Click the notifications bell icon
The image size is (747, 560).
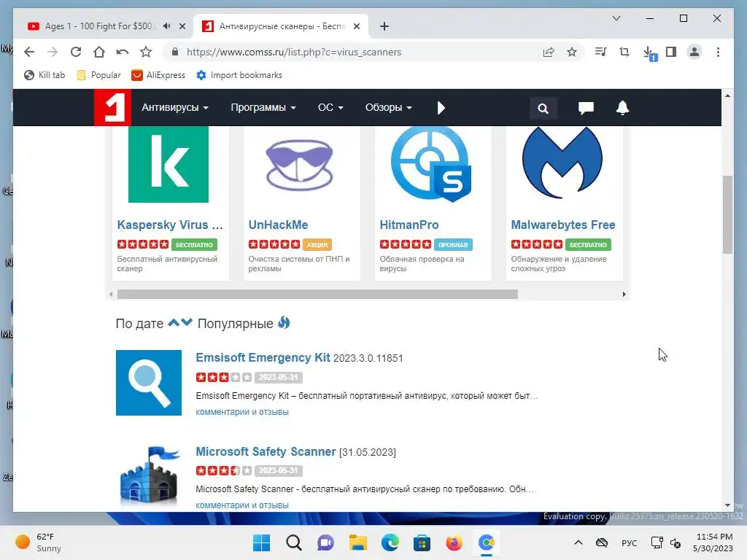[623, 108]
